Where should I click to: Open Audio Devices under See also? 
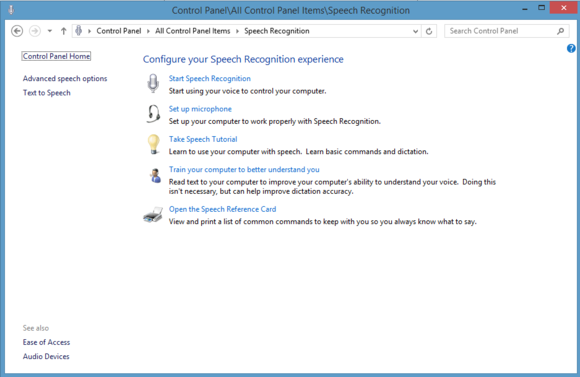pos(46,356)
